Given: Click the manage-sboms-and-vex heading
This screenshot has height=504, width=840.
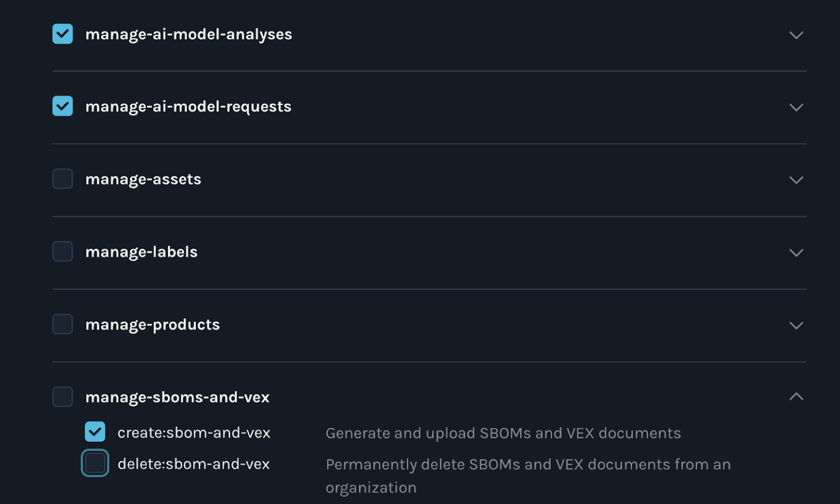Looking at the screenshot, I should (x=177, y=397).
